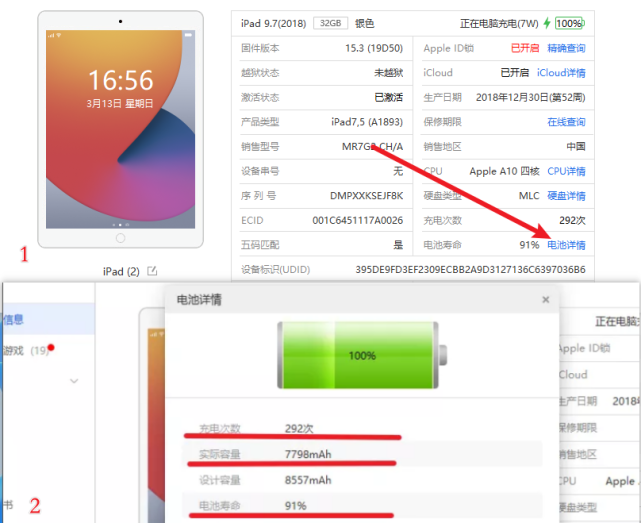The image size is (641, 523).
Task: Open the 电池详情 battery details link
Action: pyautogui.click(x=566, y=245)
